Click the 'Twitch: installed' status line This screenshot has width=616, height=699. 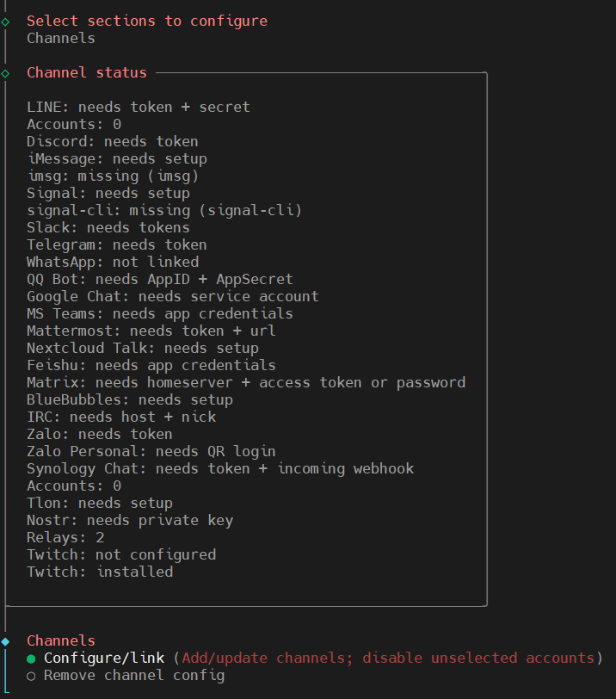click(100, 572)
